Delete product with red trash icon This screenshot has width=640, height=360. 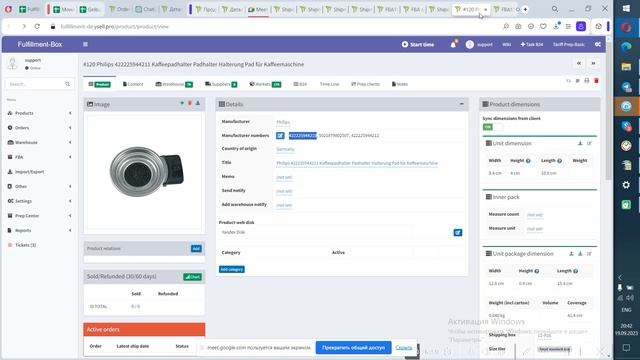pyautogui.click(x=596, y=81)
